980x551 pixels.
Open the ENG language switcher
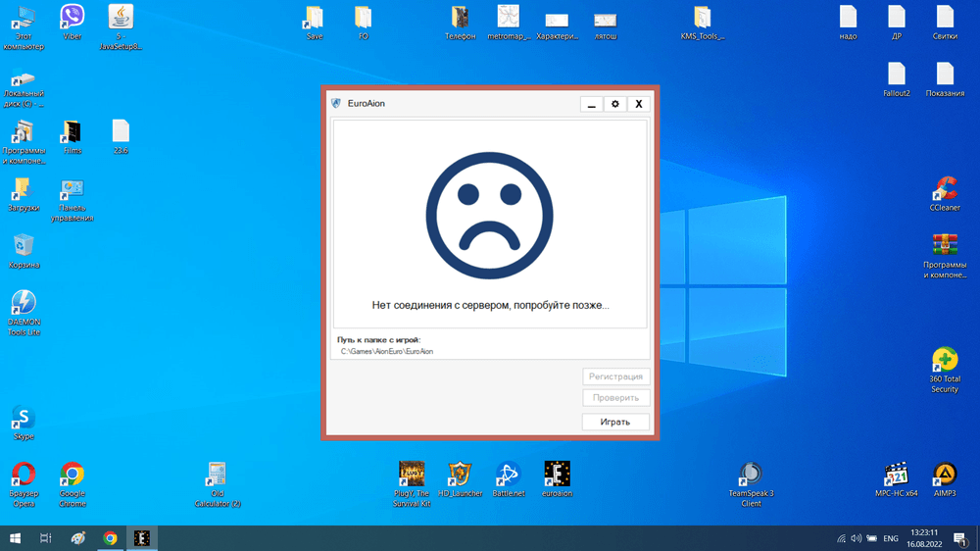pyautogui.click(x=891, y=538)
